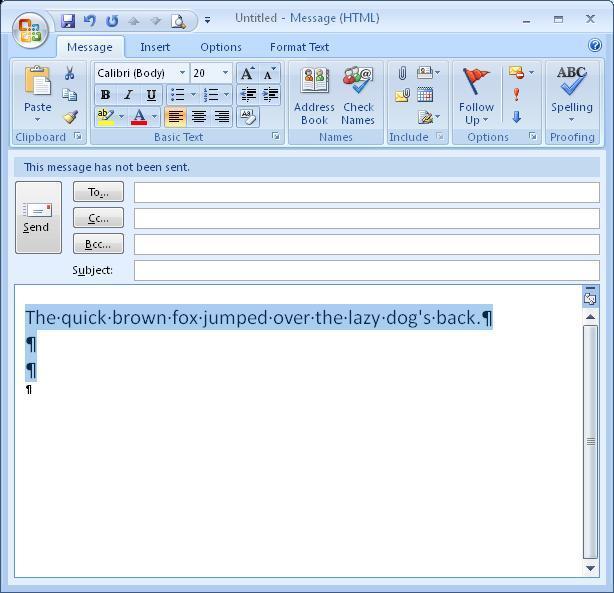
Task: Expand the Paste options arrow
Action: [38, 119]
